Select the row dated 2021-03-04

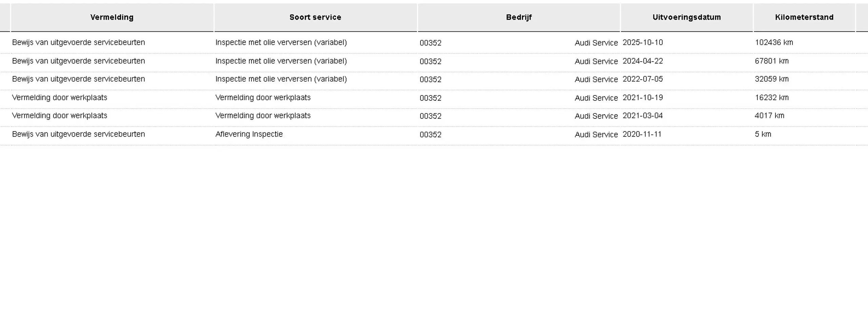(x=434, y=116)
